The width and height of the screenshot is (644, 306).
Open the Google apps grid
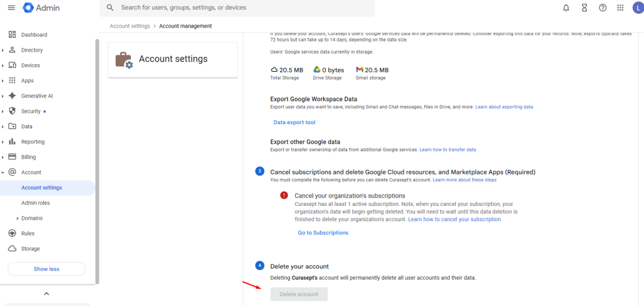pyautogui.click(x=621, y=8)
